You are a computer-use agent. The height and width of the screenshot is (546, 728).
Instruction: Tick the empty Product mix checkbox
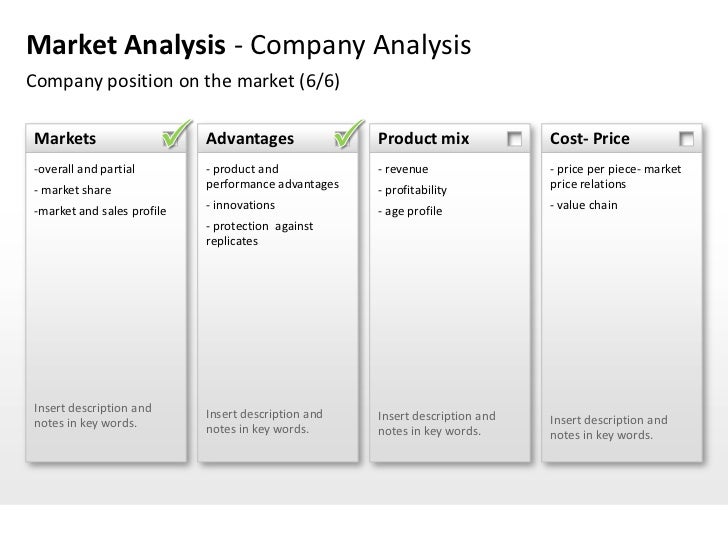point(515,138)
